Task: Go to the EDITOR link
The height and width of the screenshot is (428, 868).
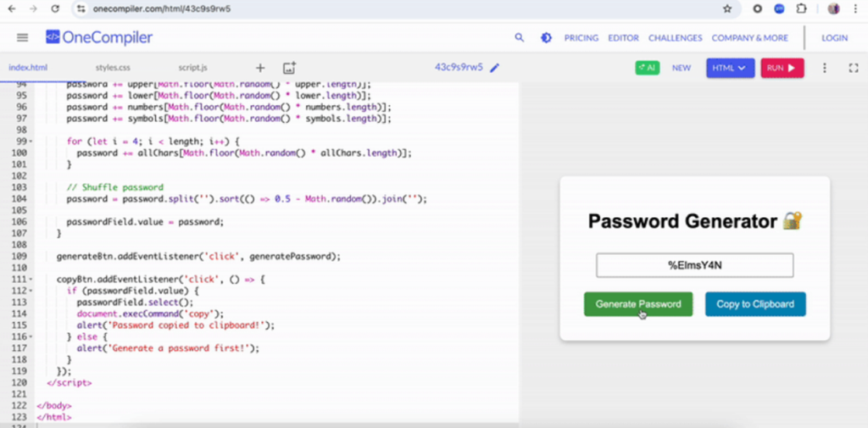Action: (x=623, y=38)
